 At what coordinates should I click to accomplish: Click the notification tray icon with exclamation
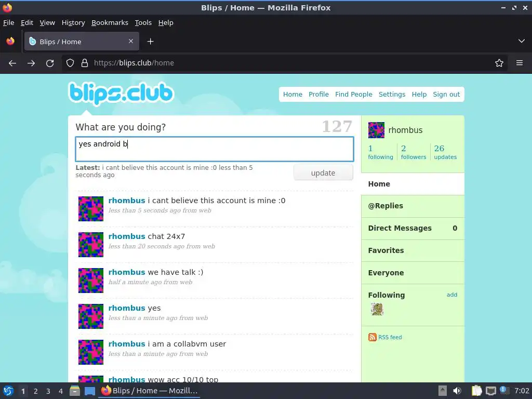[x=504, y=390]
